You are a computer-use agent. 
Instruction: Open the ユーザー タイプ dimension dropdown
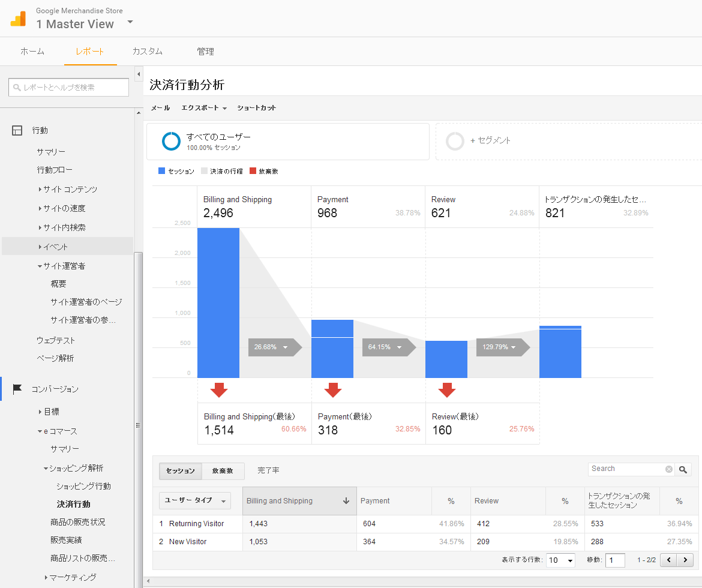pos(194,500)
